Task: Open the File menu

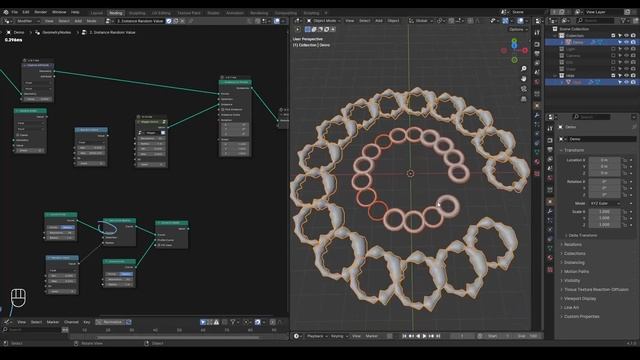Action: [x=15, y=12]
